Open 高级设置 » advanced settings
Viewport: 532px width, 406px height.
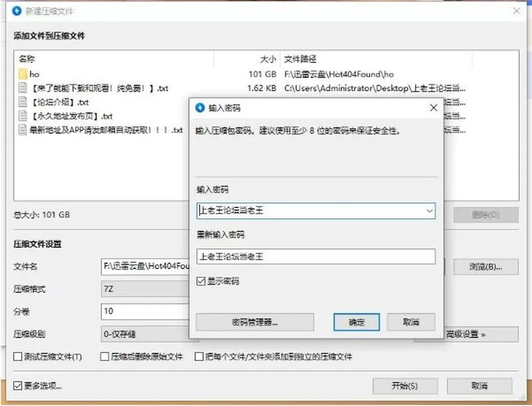[x=481, y=335]
